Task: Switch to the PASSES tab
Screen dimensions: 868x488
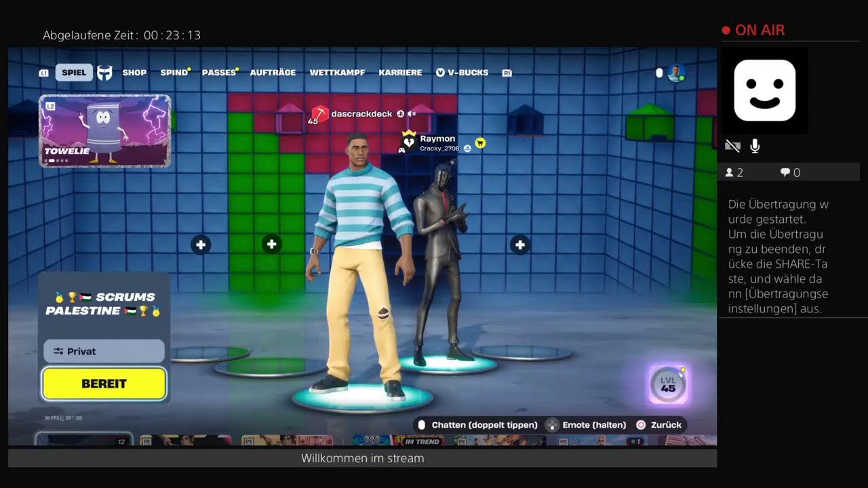Action: [218, 73]
